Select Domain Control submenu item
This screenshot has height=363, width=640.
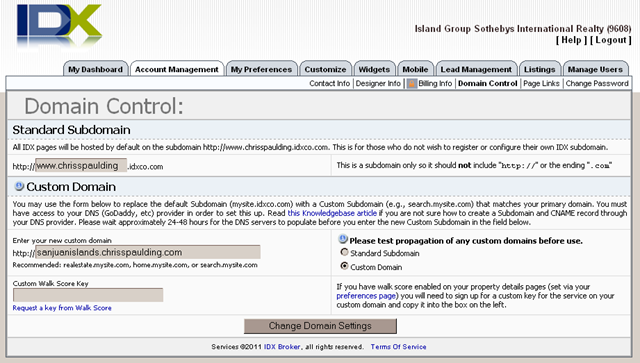click(487, 83)
